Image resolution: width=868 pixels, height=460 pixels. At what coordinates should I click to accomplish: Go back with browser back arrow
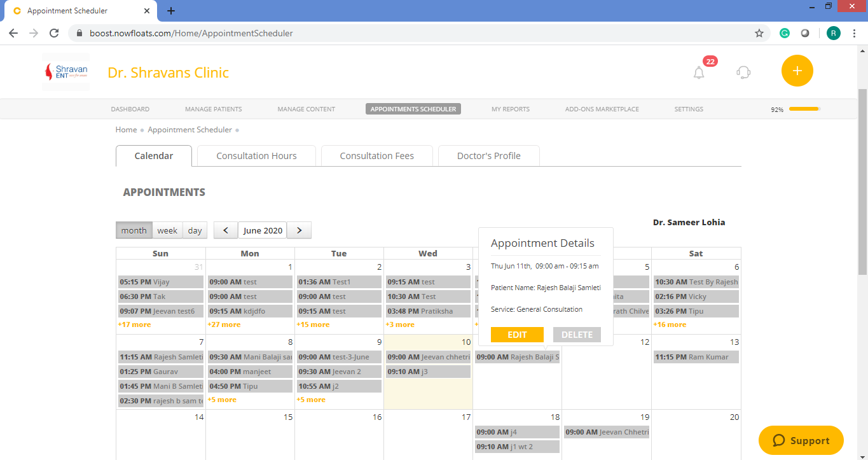13,33
